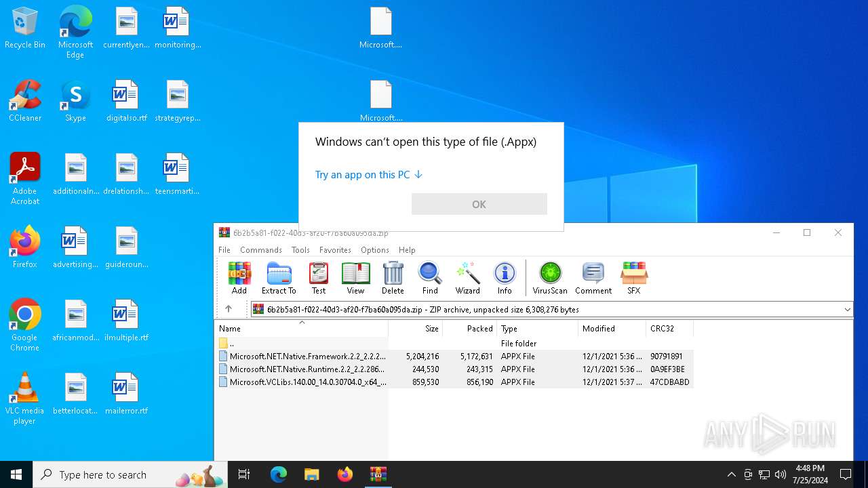Select the advertising document on desktop

(75, 248)
